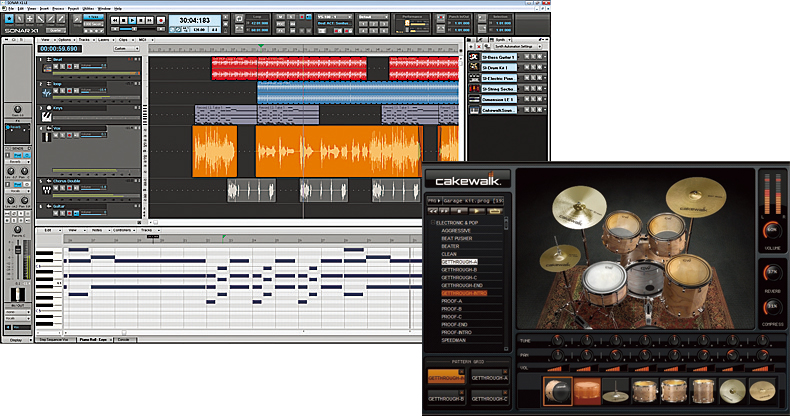This screenshot has width=790, height=416.
Task: Open the Window menu
Action: (104, 9)
